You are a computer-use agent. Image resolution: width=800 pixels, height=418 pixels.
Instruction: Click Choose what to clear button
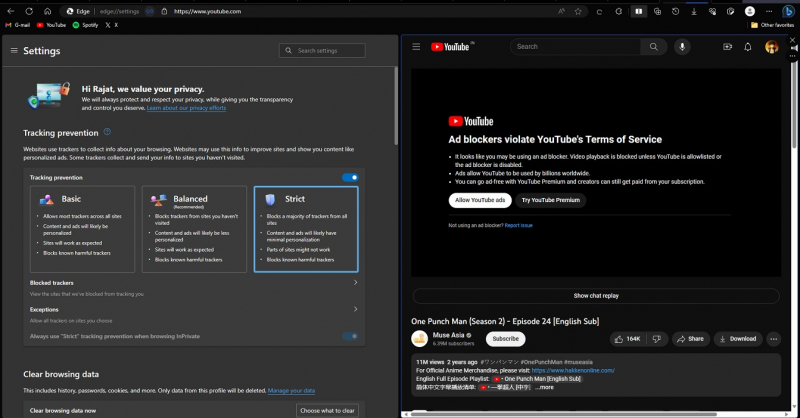click(326, 410)
